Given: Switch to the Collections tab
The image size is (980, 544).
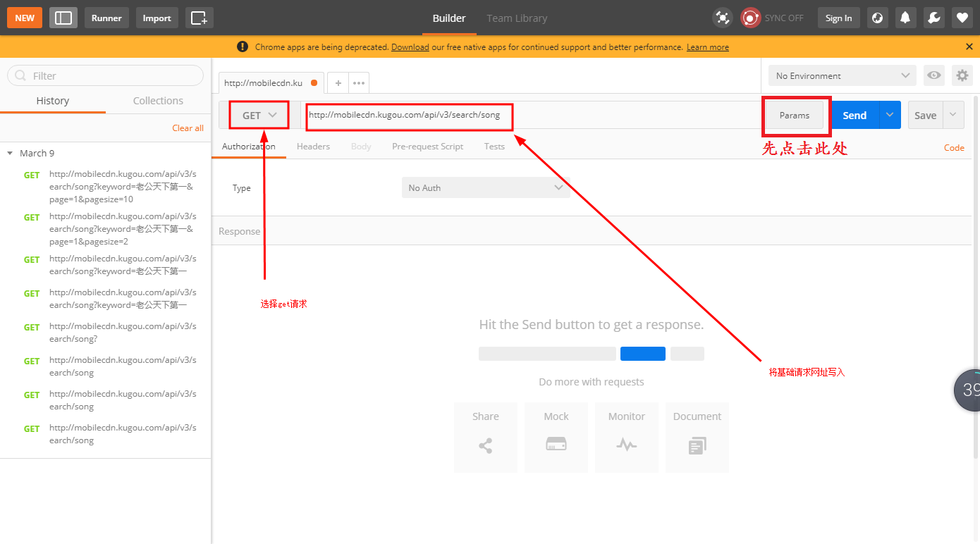Looking at the screenshot, I should coord(158,101).
